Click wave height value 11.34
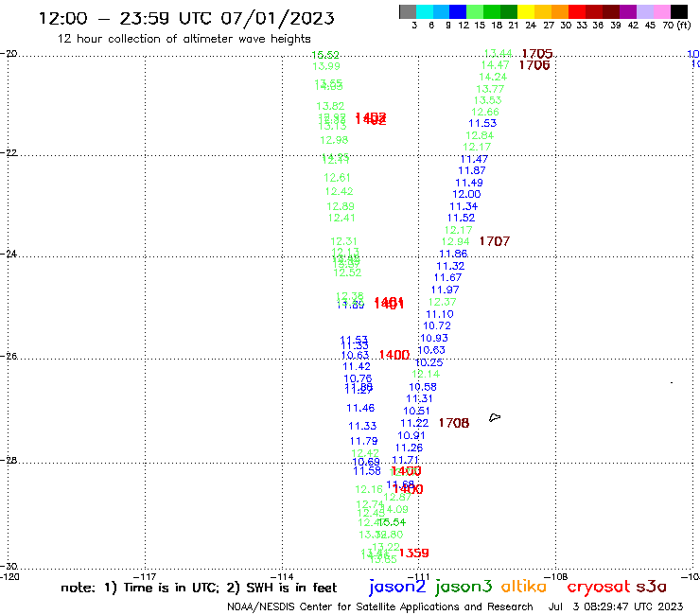The image size is (700, 615). [x=464, y=206]
